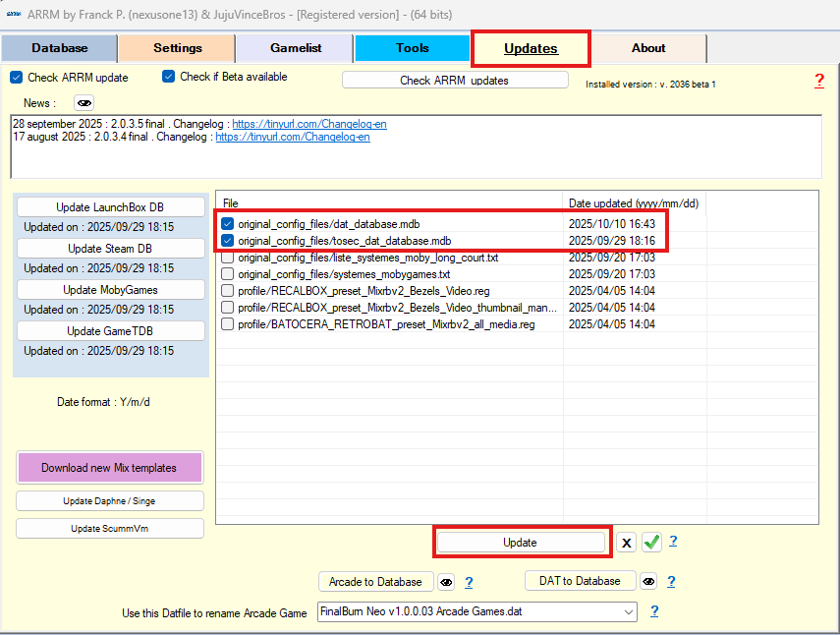Click eye icon next to DAT to Database

click(648, 581)
